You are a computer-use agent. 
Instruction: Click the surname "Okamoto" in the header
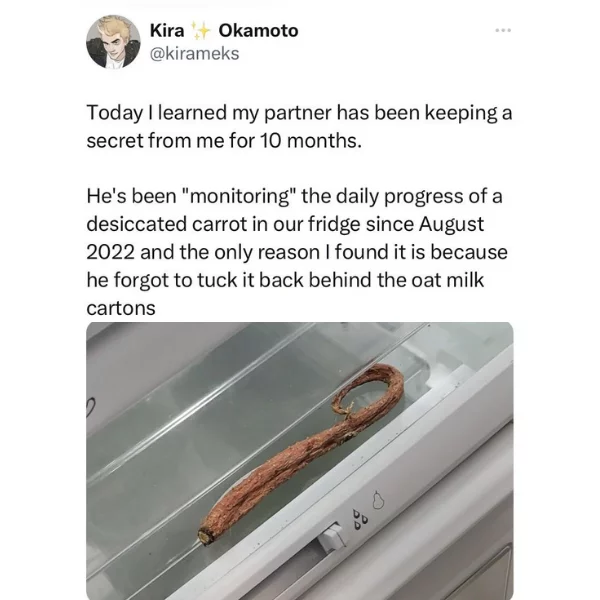pos(258,31)
